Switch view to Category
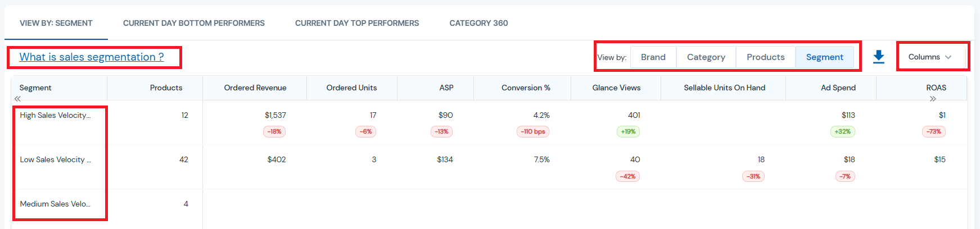Viewport: 980px width, 229px height. pyautogui.click(x=706, y=57)
